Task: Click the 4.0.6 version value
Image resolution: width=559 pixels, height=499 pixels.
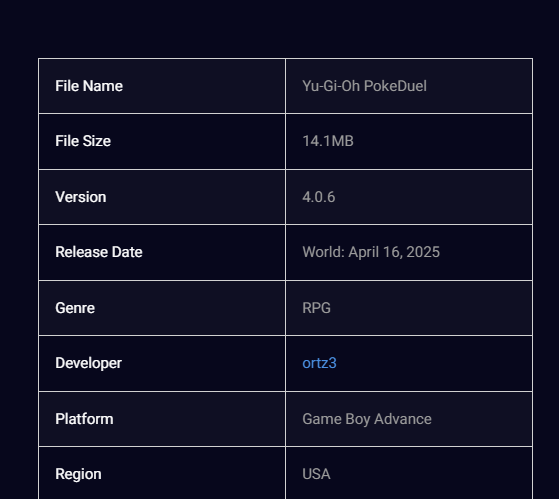Action: point(318,197)
